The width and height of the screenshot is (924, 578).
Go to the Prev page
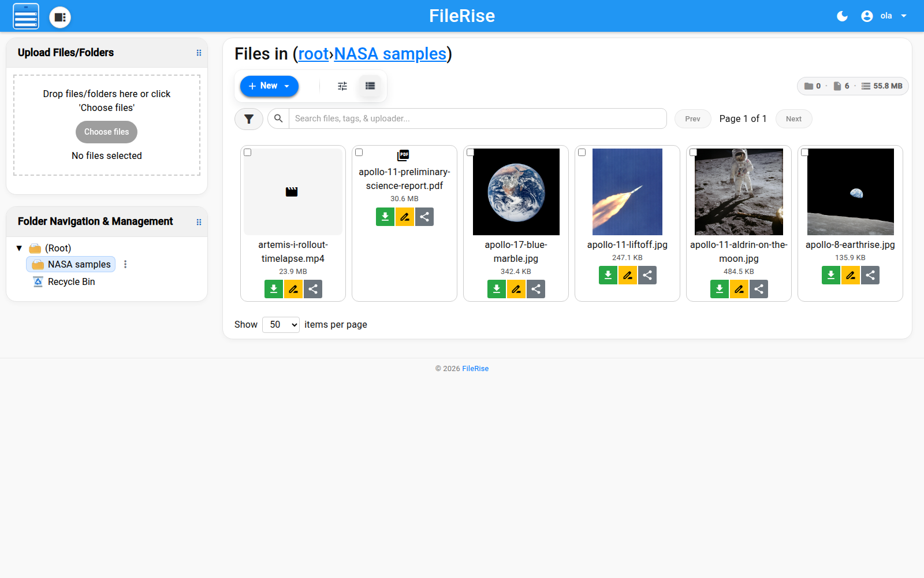pyautogui.click(x=692, y=119)
